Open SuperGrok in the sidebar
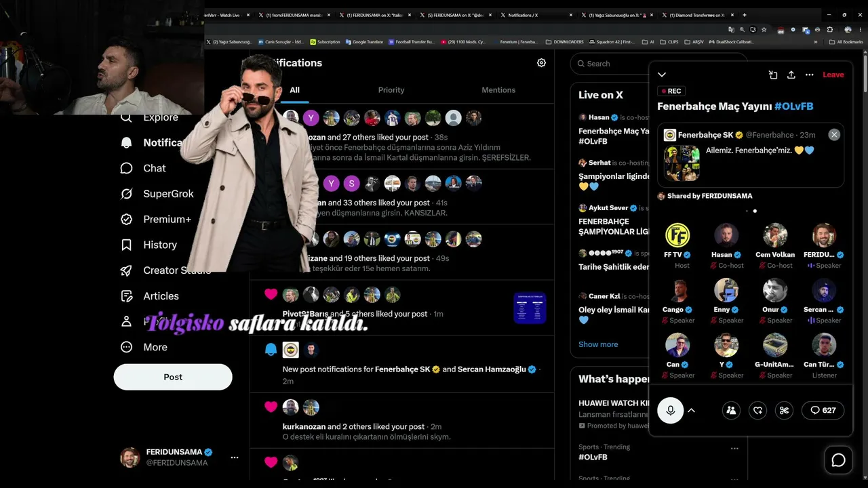This screenshot has height=488, width=868. [x=157, y=194]
